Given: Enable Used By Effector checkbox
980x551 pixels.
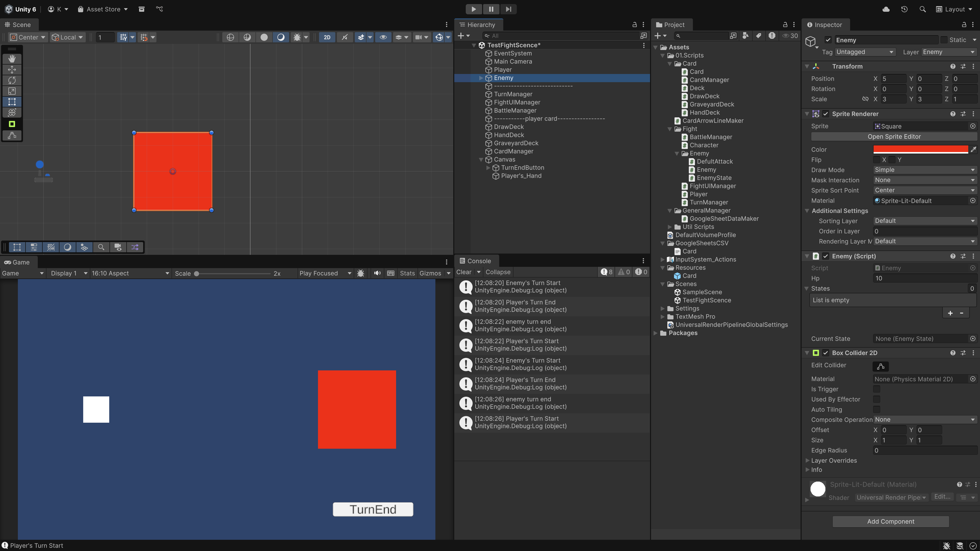Looking at the screenshot, I should click(877, 399).
